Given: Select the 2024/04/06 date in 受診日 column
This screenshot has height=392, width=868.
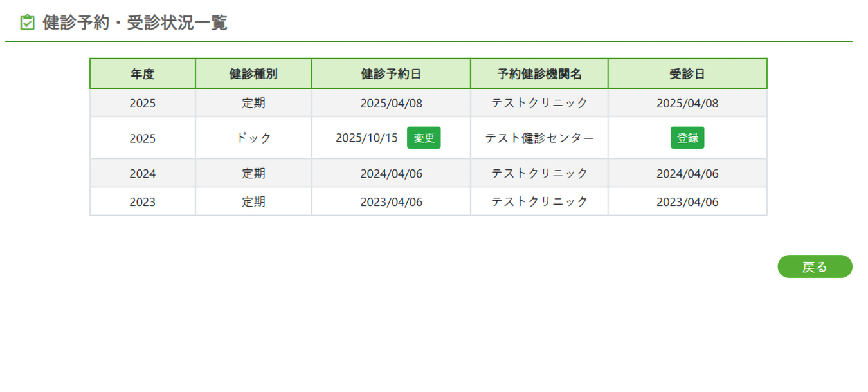Looking at the screenshot, I should [x=687, y=174].
